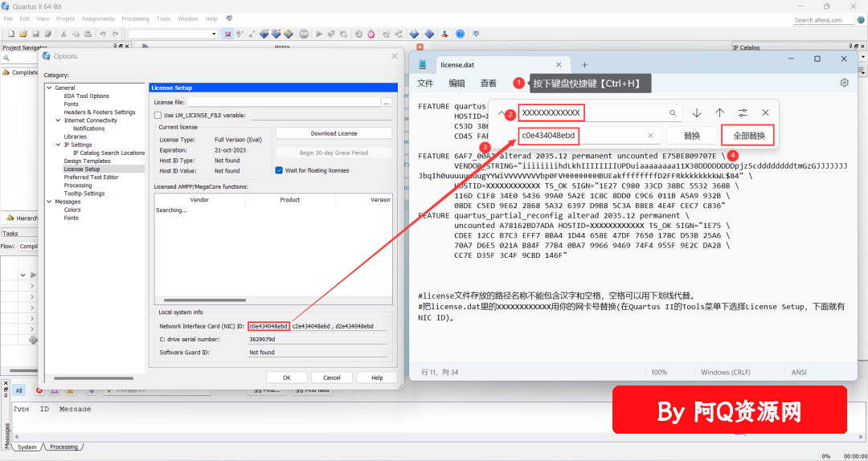Image resolution: width=868 pixels, height=461 pixels.
Task: Click the Stop Processing icon
Action: (x=303, y=34)
